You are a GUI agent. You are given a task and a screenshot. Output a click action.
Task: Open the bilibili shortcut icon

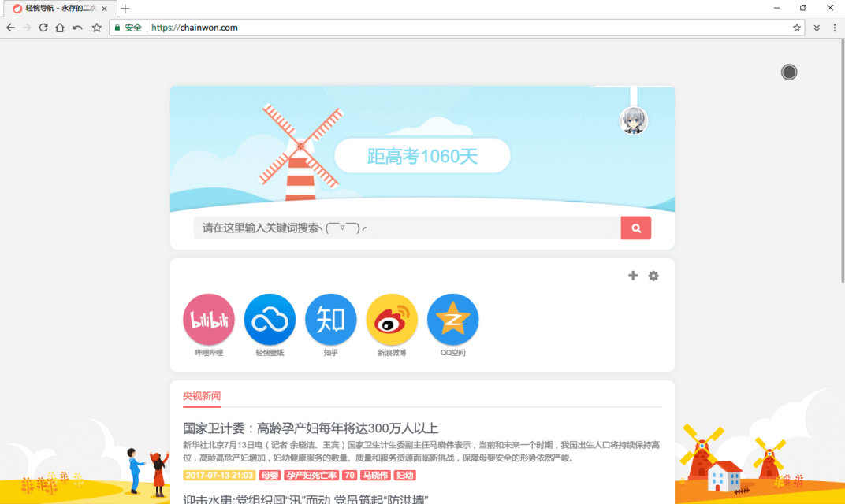click(x=209, y=320)
